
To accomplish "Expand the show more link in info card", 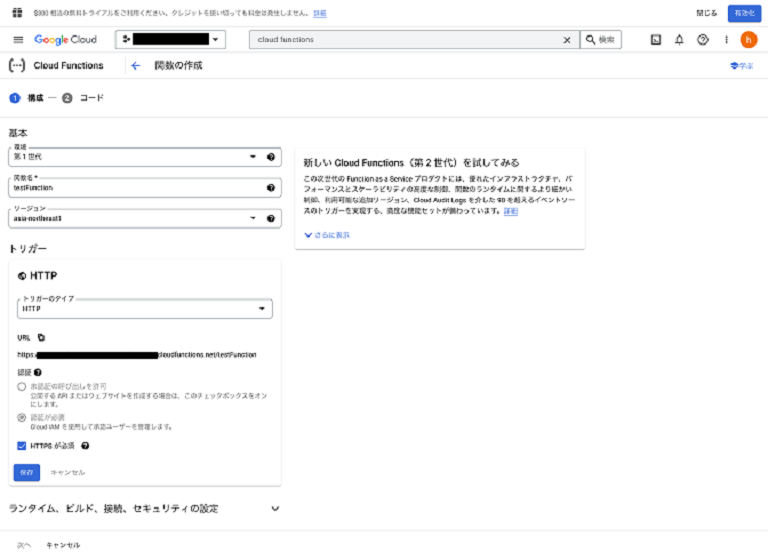I will click(327, 235).
